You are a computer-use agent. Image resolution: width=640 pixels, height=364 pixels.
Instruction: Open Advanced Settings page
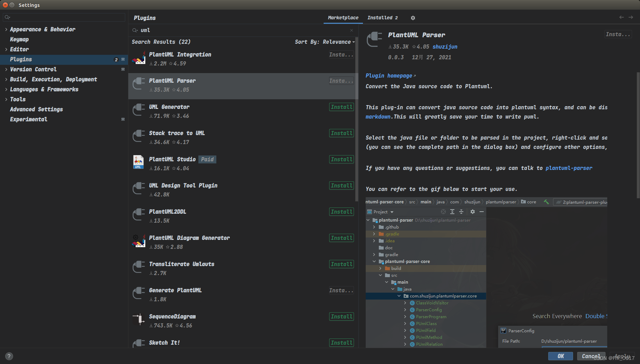pyautogui.click(x=36, y=110)
